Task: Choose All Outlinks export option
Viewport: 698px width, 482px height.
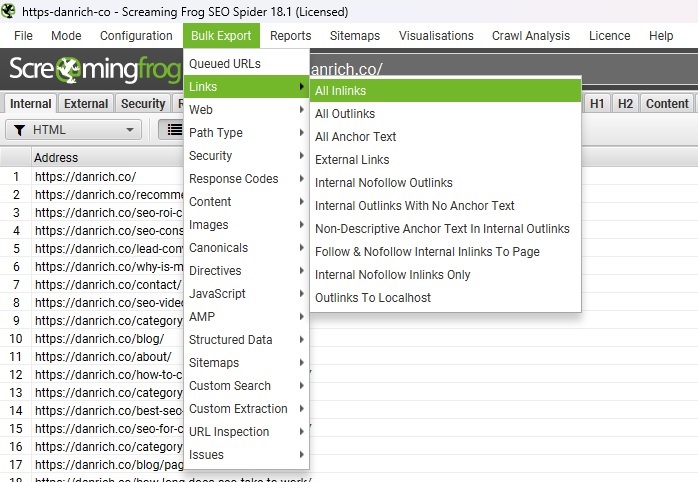Action: click(446, 114)
